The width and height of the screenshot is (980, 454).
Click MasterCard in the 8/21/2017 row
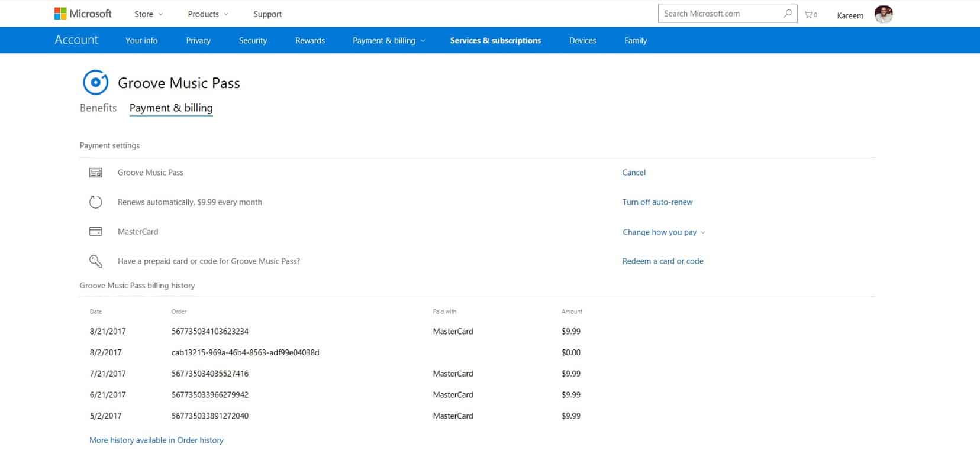point(453,332)
